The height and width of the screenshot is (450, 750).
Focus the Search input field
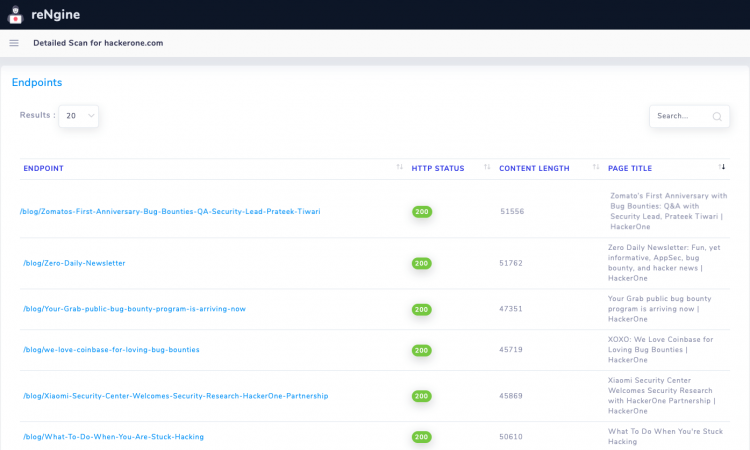(689, 116)
